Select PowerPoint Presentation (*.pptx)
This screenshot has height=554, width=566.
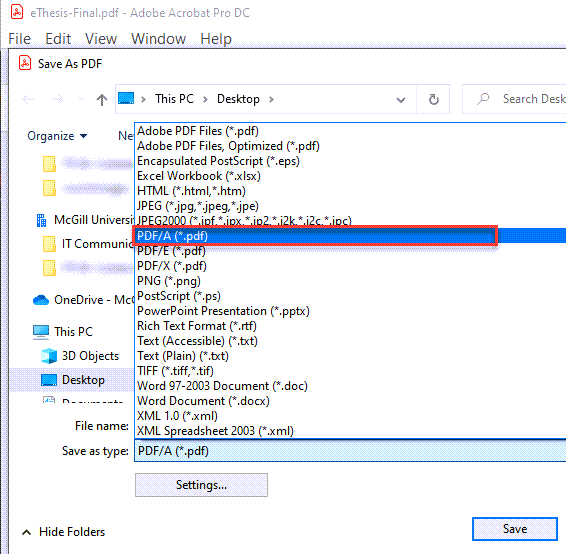(x=223, y=311)
